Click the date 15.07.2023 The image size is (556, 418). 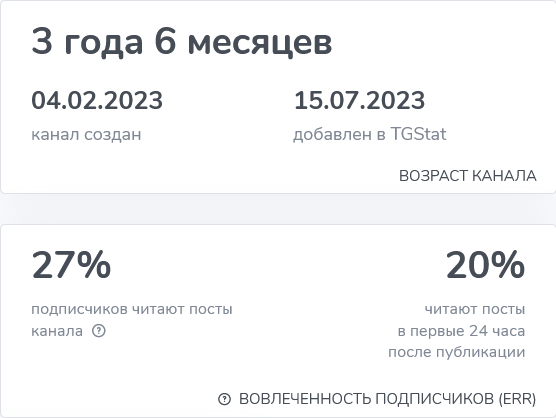point(359,100)
